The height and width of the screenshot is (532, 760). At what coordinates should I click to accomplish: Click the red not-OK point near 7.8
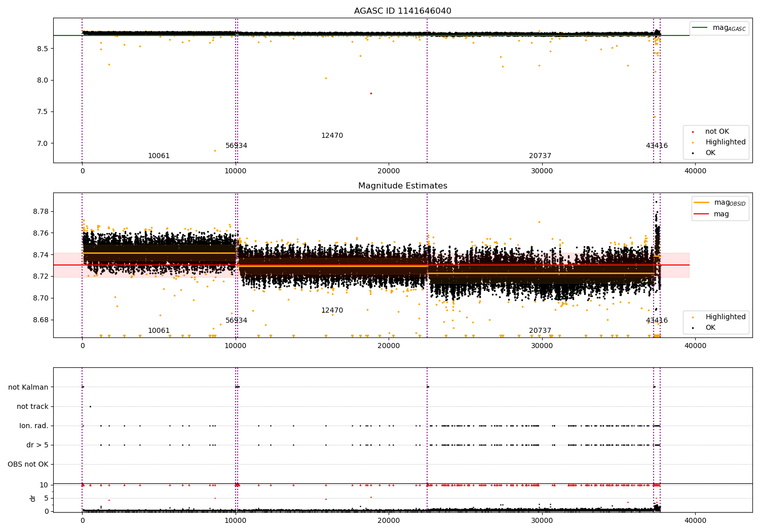[371, 93]
